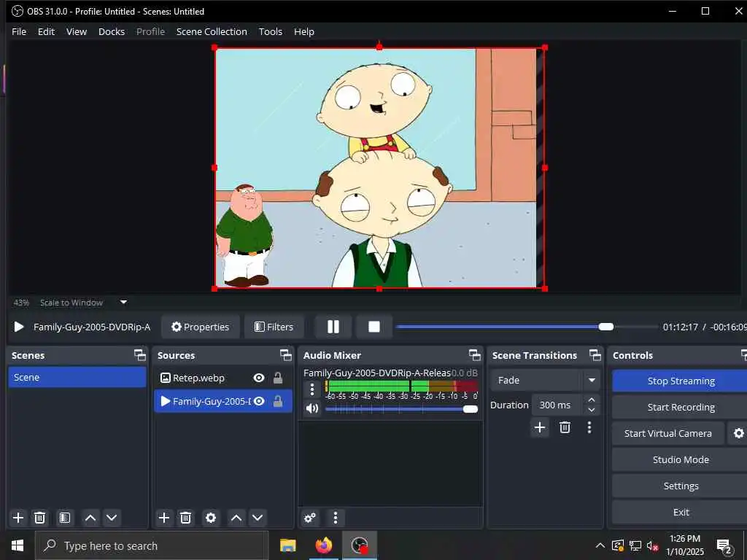The image size is (747, 560).
Task: Open advanced audio properties gears icon
Action: (310, 518)
